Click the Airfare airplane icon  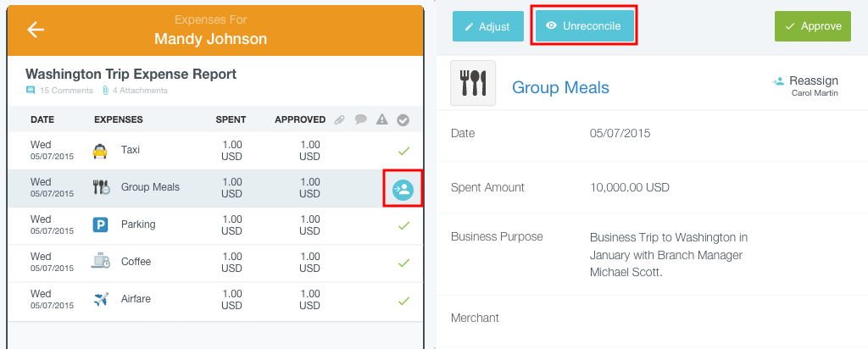tap(100, 299)
